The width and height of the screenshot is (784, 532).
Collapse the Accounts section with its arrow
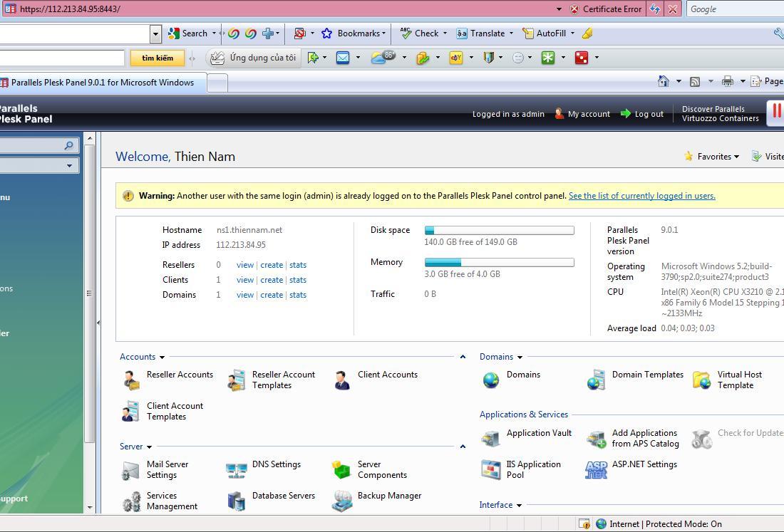point(463,357)
